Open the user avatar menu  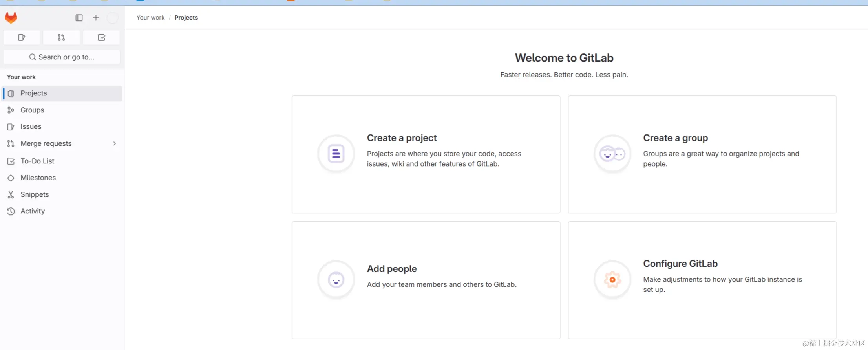[x=112, y=18]
